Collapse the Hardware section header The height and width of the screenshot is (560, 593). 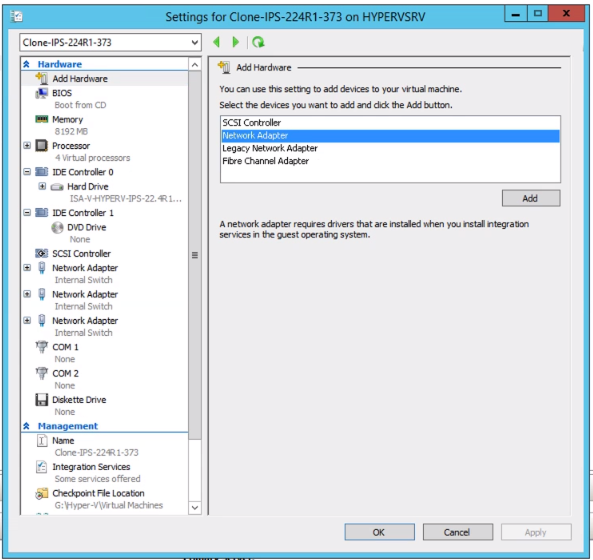tap(26, 64)
